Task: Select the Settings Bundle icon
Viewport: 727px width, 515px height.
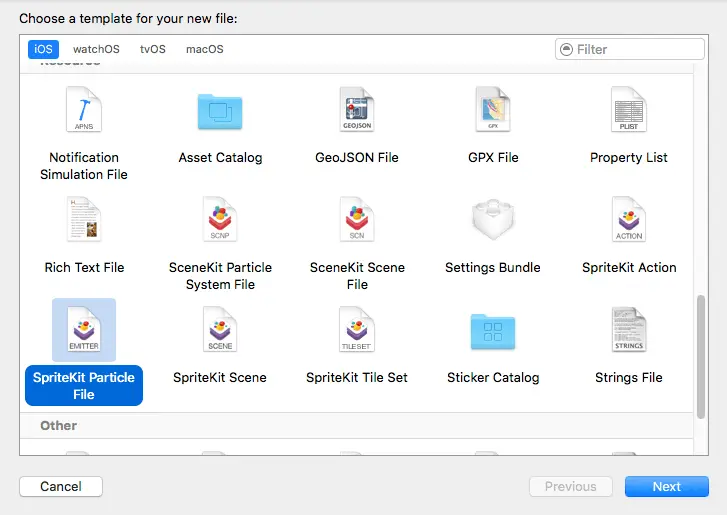Action: (492, 221)
